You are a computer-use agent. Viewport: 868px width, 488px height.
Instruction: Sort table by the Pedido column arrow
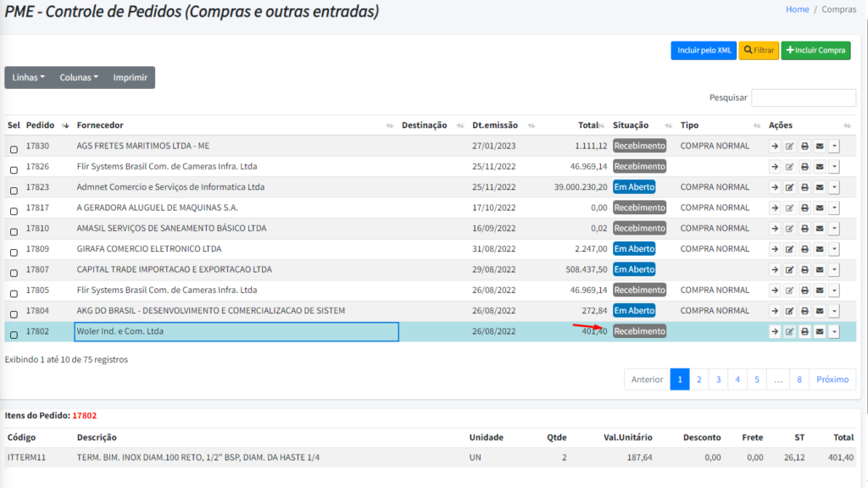tap(65, 125)
